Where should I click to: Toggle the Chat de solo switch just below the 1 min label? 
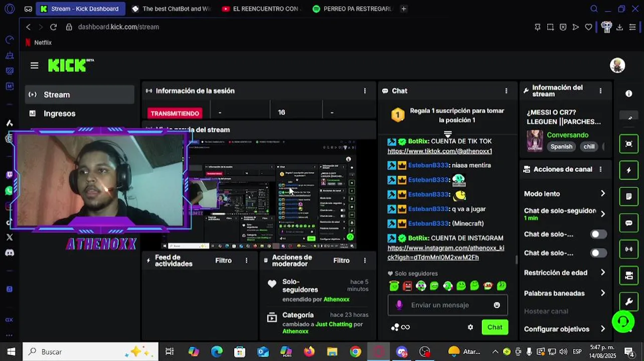tap(598, 234)
